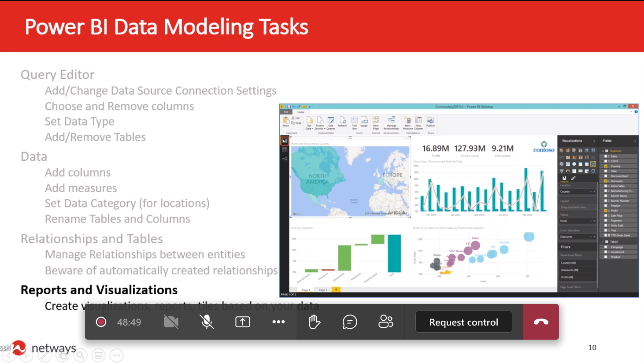
Task: Check the Gross Sales field checkbox
Action: tap(606, 186)
